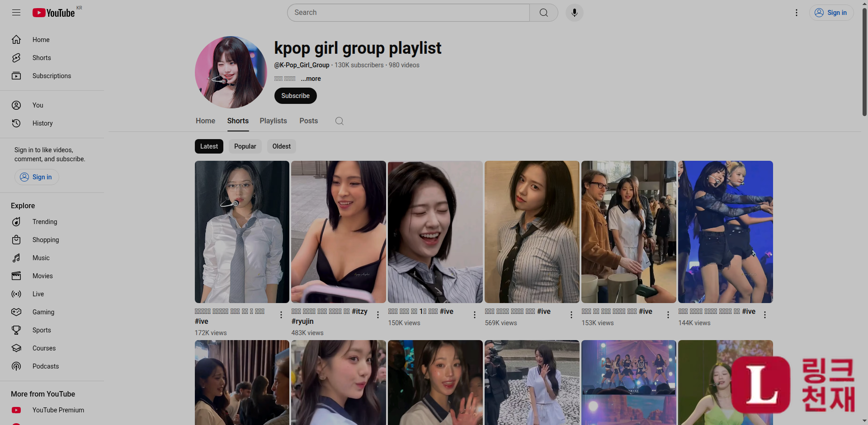Go to You in sidebar

[x=52, y=105]
